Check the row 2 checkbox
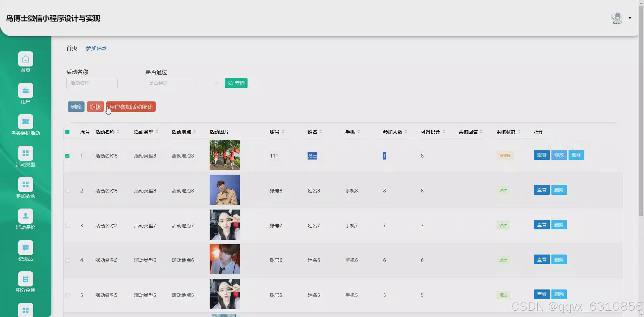The image size is (644, 317). click(x=67, y=191)
